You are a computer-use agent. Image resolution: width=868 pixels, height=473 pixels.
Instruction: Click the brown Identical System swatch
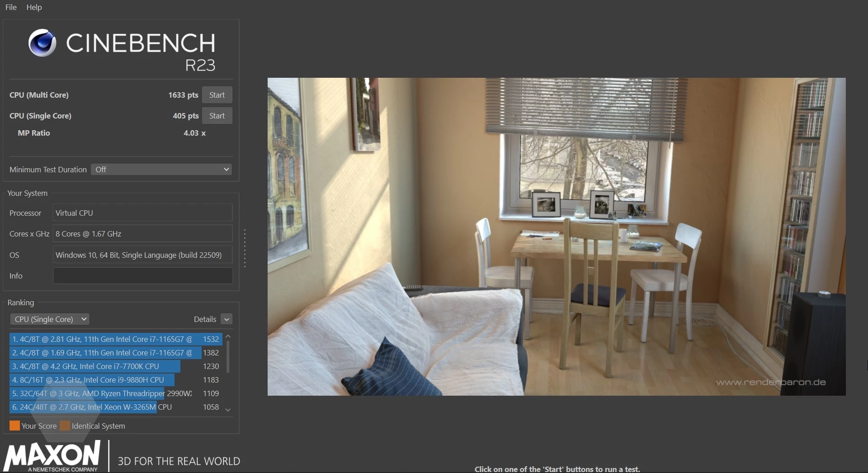65,426
